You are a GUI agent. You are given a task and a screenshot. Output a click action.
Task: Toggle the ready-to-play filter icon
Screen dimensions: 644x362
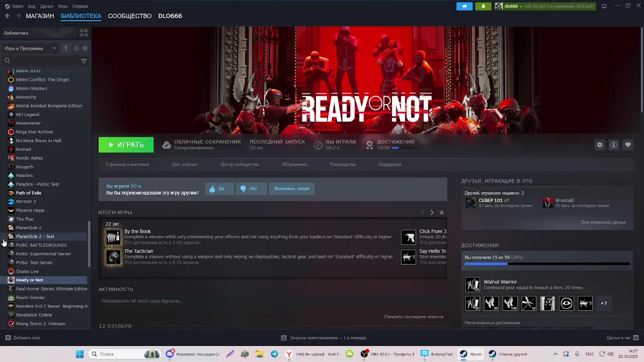pos(85,48)
